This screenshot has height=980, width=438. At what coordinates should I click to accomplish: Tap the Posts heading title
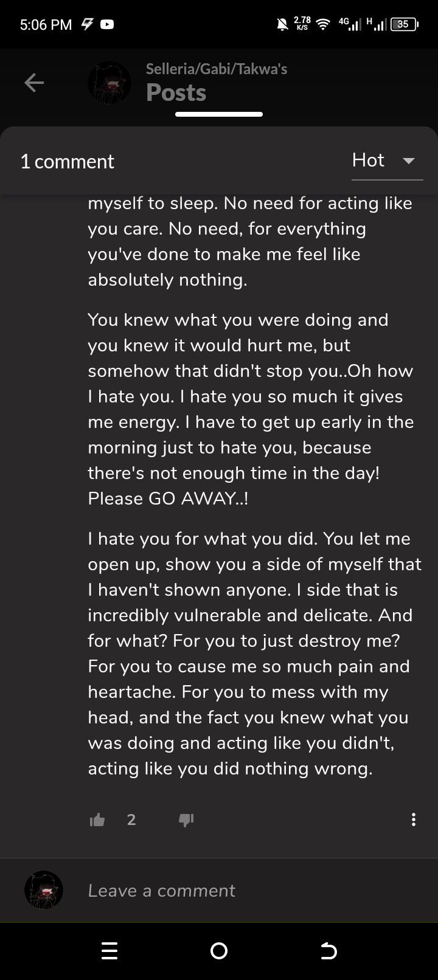176,92
